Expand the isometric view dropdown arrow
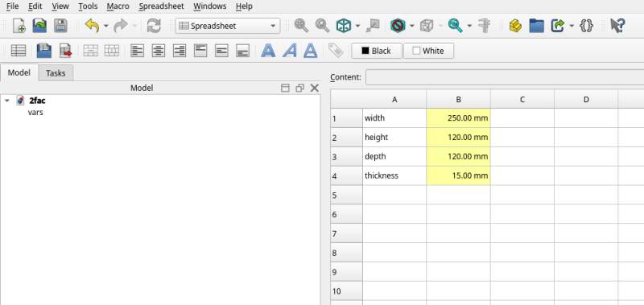 pos(357,26)
